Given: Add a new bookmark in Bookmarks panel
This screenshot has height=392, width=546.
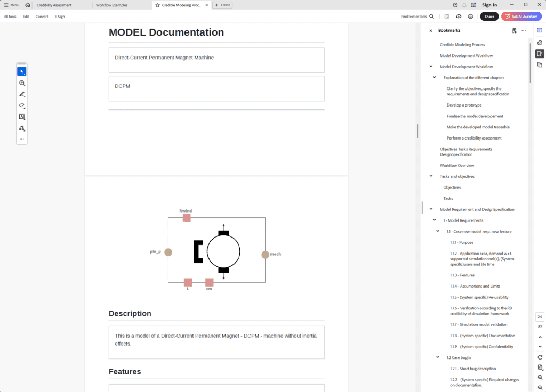Looking at the screenshot, I should (x=515, y=30).
